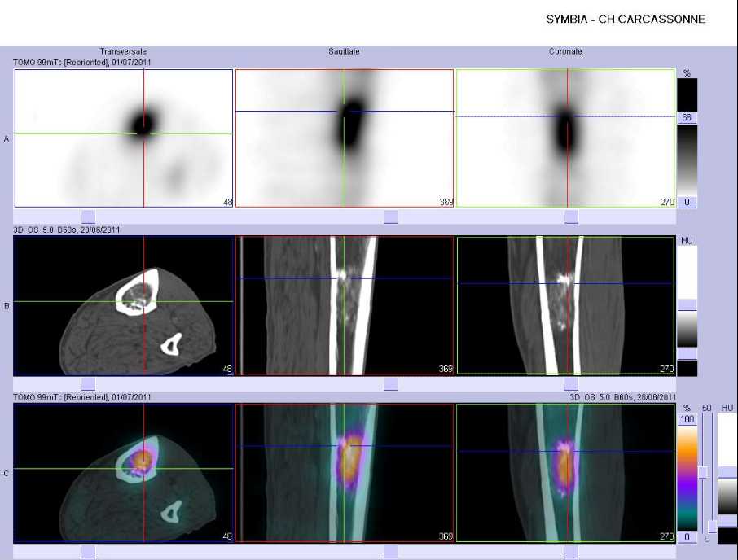Click the fusion blend slider thumb at 50
Screen dimensions: 738x560
click(703, 473)
